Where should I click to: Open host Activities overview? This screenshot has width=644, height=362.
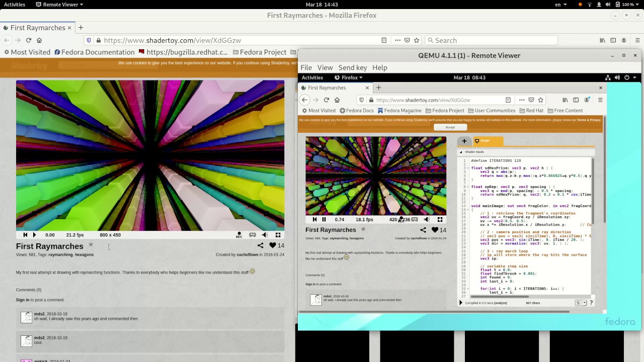coord(15,5)
